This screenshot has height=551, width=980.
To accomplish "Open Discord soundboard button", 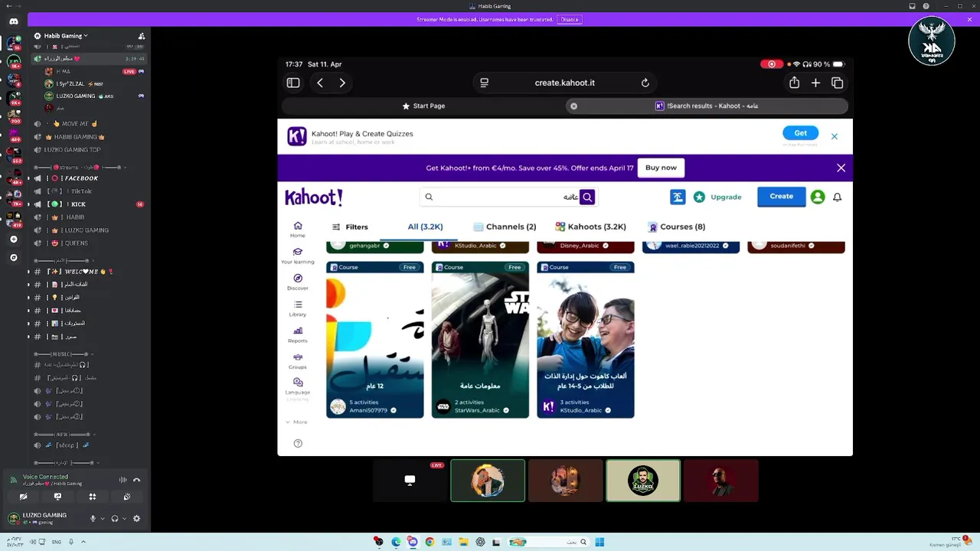I will coord(127,497).
